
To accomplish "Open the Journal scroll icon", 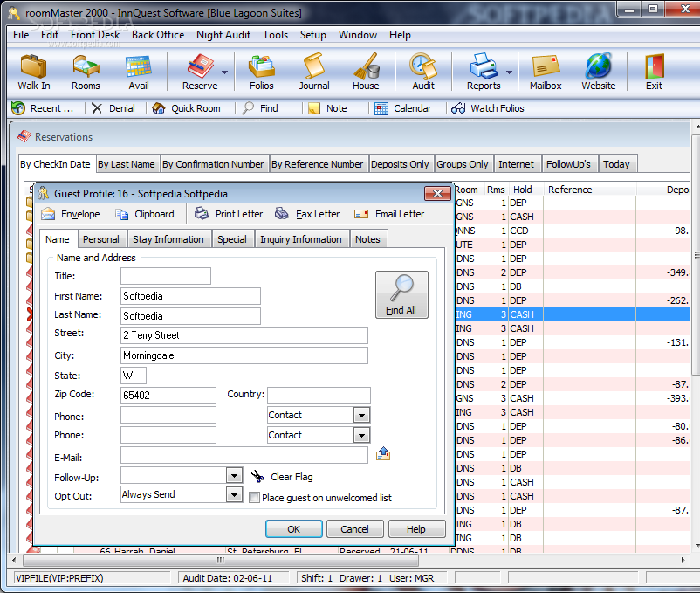I will (x=314, y=72).
